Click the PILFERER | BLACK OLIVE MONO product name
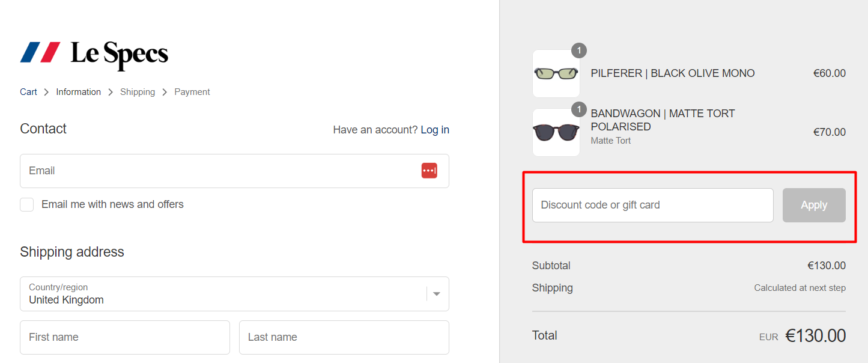 click(673, 73)
